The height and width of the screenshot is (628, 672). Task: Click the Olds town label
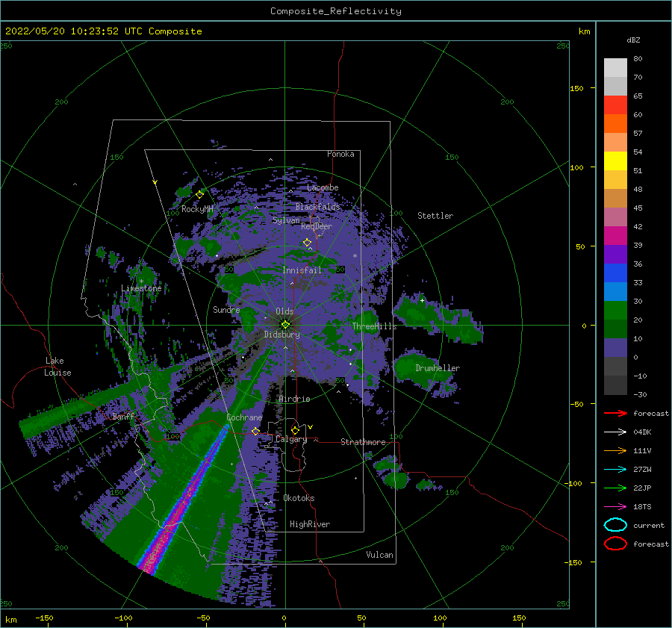284,311
